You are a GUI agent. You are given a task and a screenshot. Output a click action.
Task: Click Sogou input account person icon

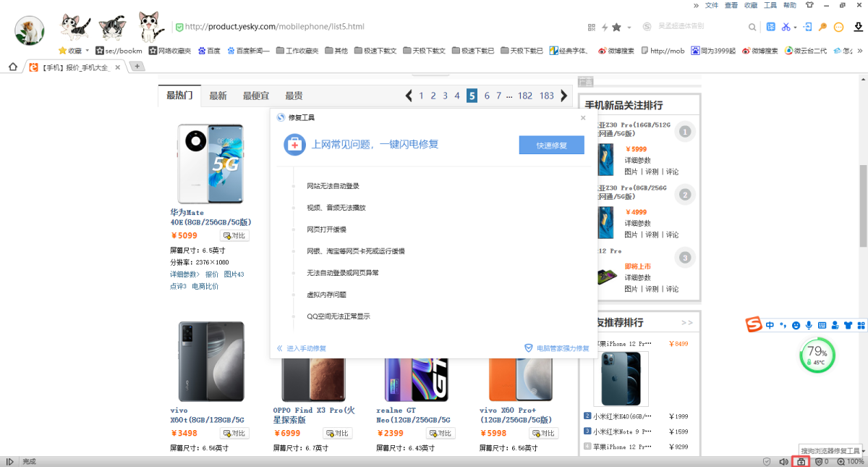tap(835, 326)
